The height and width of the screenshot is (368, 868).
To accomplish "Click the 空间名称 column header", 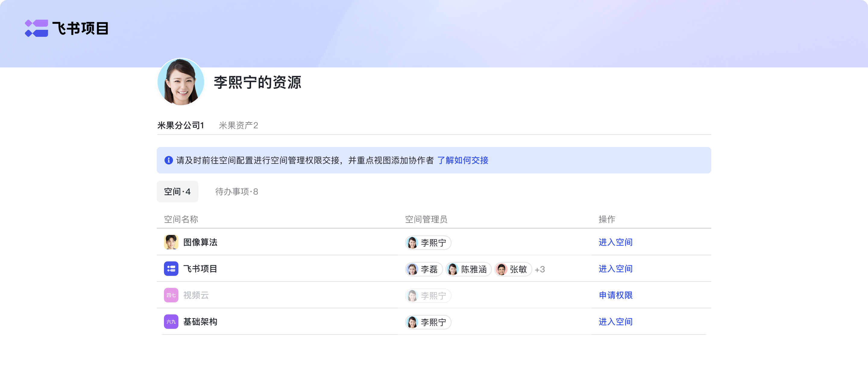I will [181, 219].
